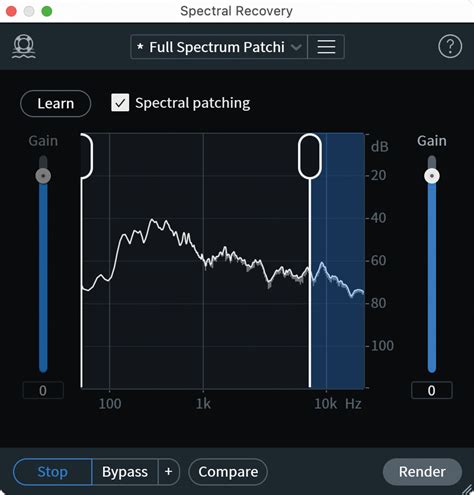Click the left Gain slider knob
The height and width of the screenshot is (495, 474).
(43, 176)
